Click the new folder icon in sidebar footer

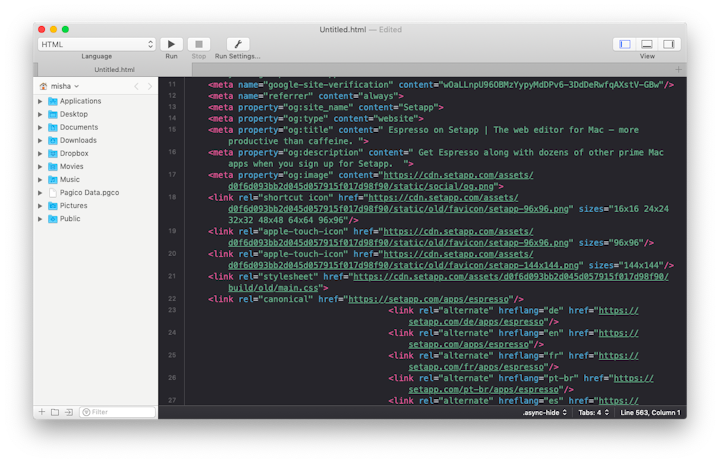[55, 412]
